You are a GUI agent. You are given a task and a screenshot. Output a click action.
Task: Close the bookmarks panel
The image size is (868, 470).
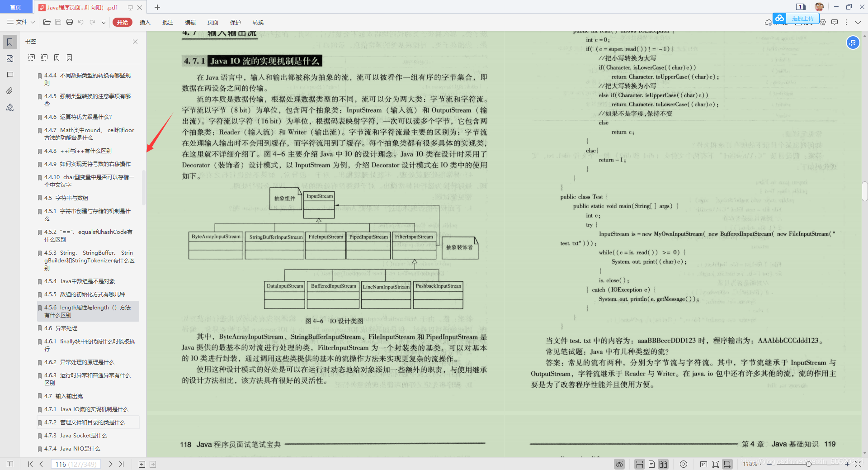(135, 42)
